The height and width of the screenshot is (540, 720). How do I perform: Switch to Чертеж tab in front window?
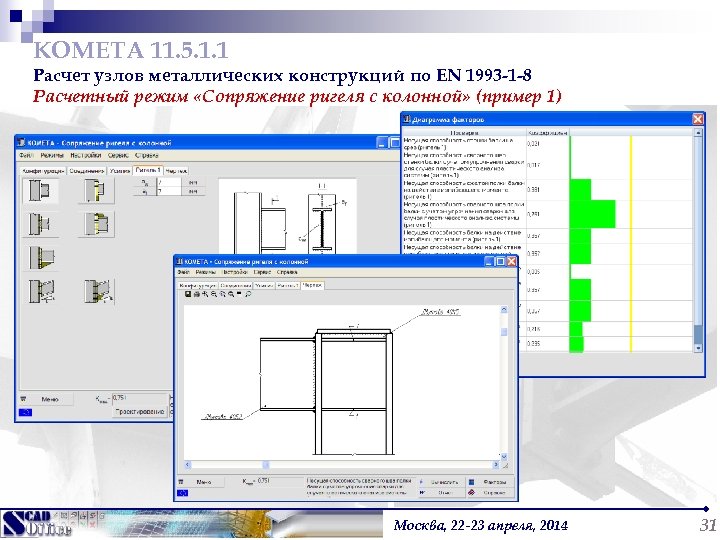(x=312, y=285)
